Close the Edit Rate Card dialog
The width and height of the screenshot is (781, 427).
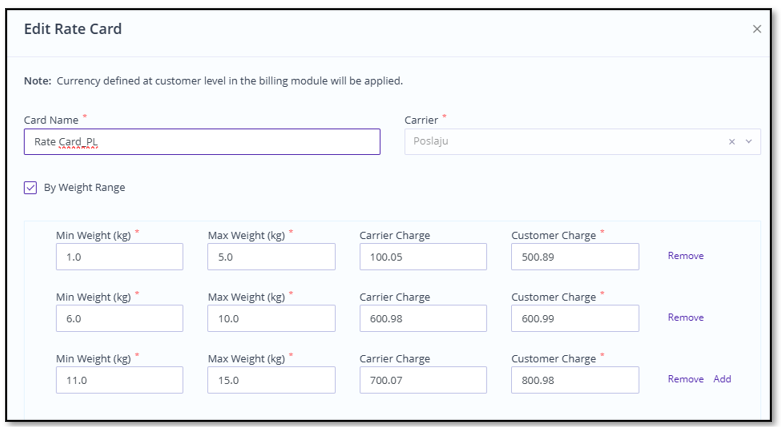pyautogui.click(x=757, y=29)
